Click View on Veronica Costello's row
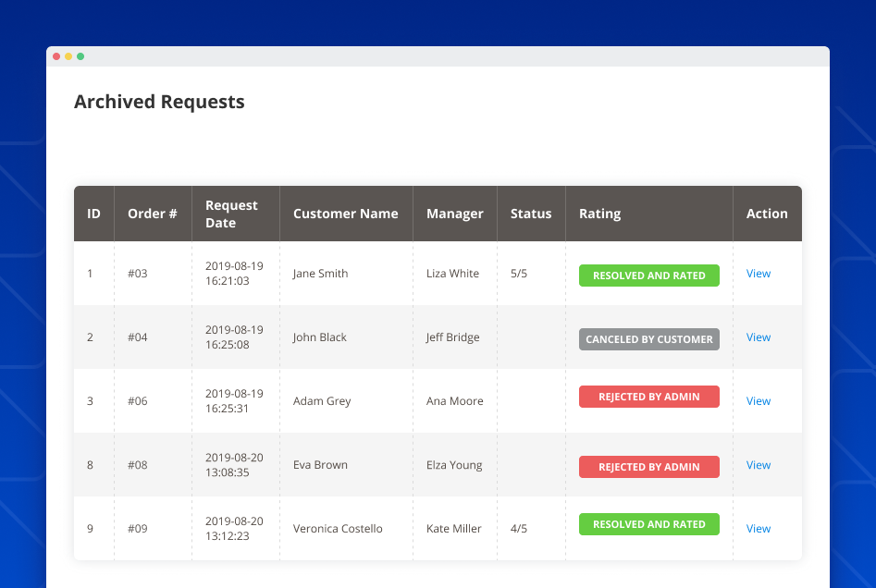876x588 pixels. tap(758, 528)
